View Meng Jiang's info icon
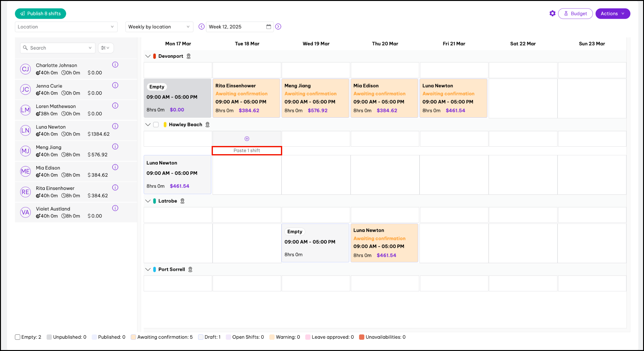The image size is (644, 351). point(115,147)
